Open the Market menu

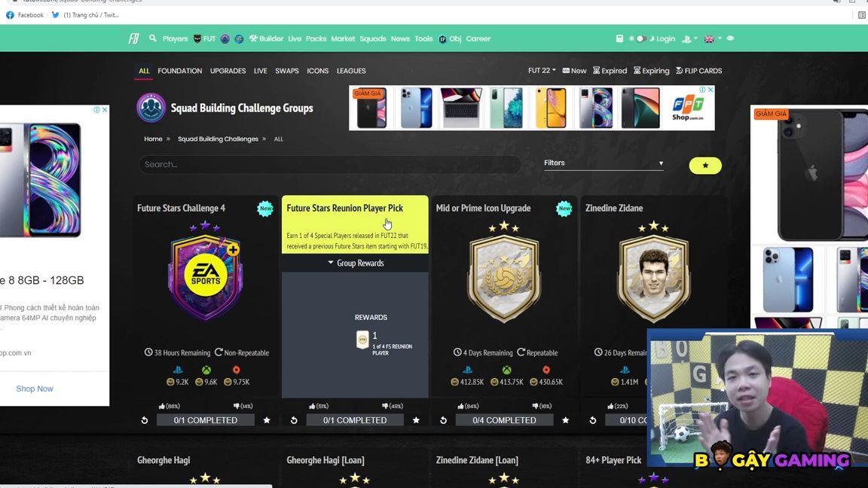pos(343,38)
